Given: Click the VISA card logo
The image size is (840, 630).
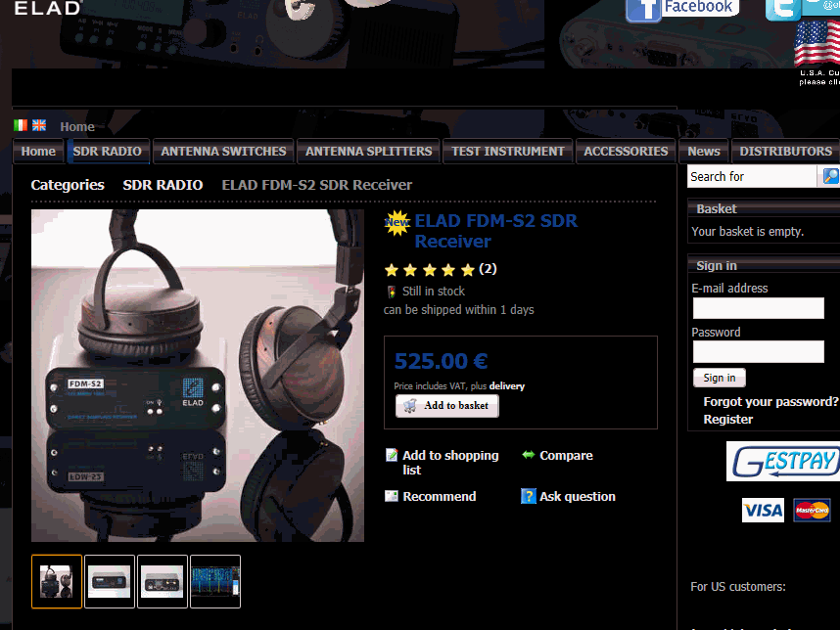Looking at the screenshot, I should (763, 510).
